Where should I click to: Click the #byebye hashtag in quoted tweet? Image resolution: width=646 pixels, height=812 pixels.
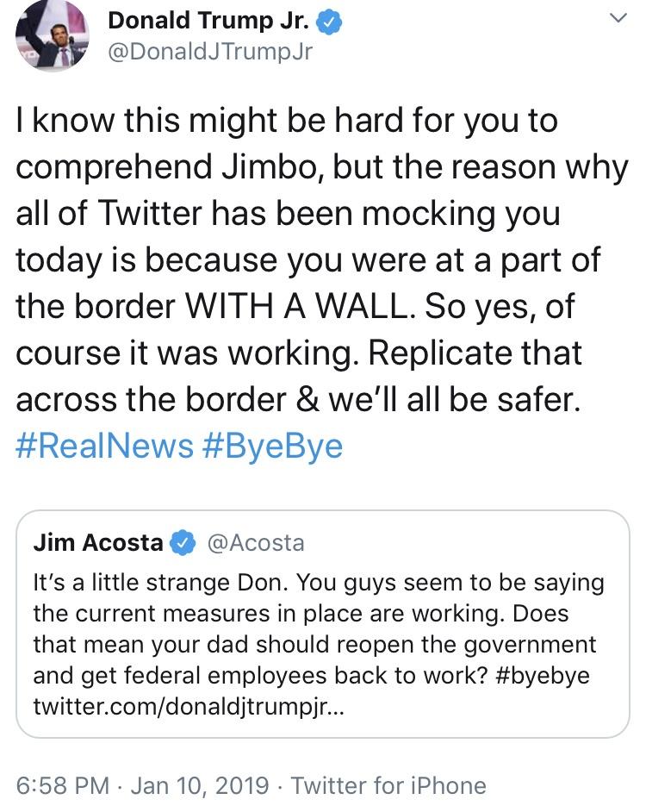[x=543, y=677]
